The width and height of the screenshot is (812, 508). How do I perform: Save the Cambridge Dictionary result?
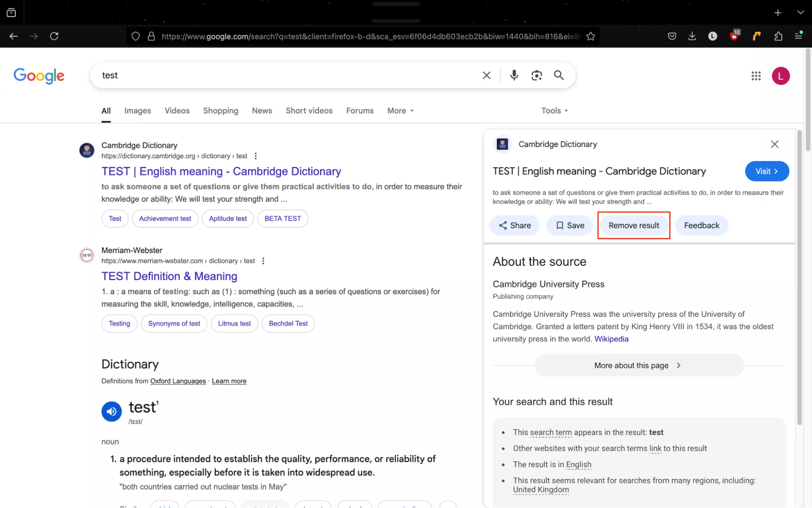[569, 226]
